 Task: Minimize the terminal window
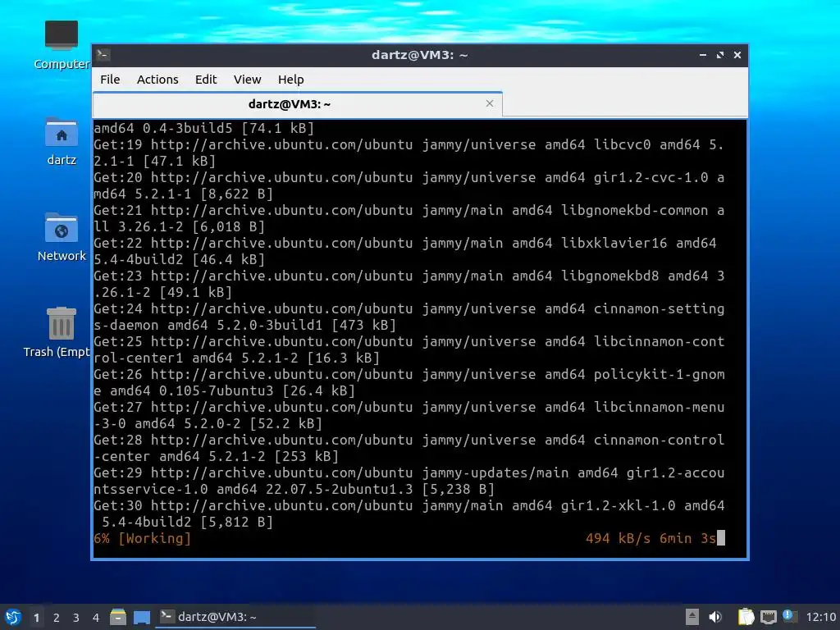coord(703,55)
